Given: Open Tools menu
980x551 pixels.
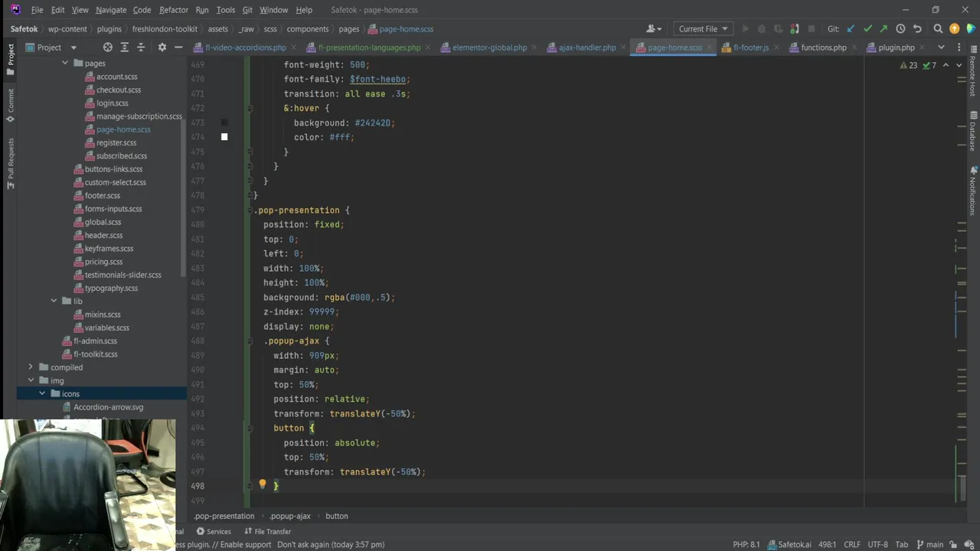Looking at the screenshot, I should 226,10.
